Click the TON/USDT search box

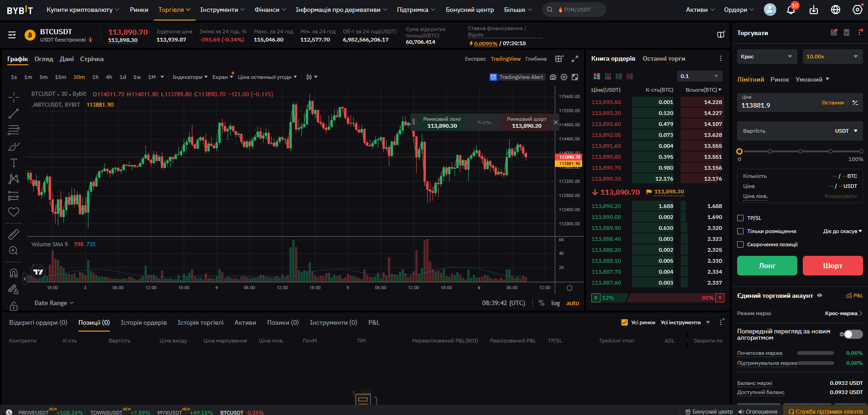click(574, 10)
